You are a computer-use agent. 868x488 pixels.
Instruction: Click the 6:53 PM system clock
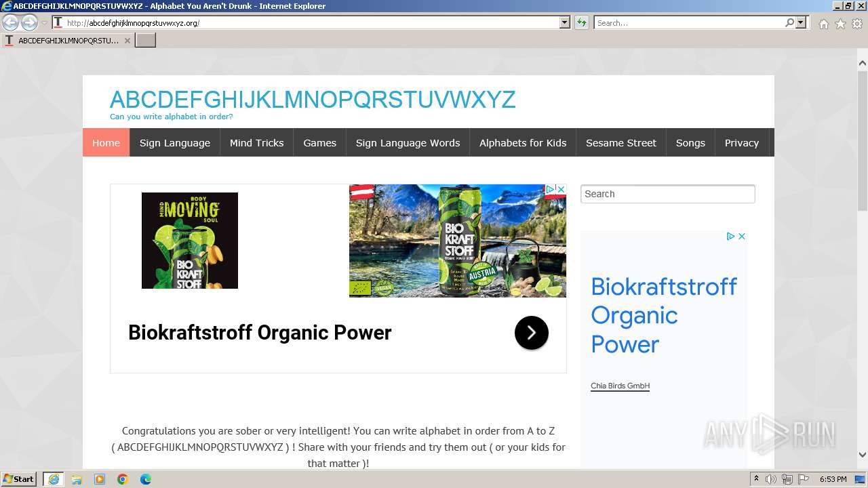833,479
